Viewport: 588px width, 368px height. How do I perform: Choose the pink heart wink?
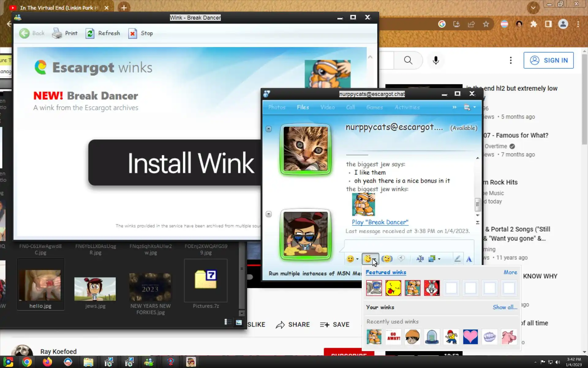470,337
